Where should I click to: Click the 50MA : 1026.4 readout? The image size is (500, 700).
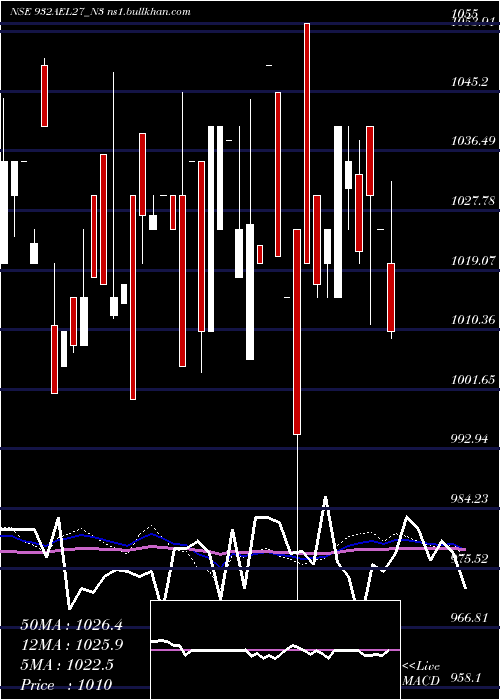point(72,625)
